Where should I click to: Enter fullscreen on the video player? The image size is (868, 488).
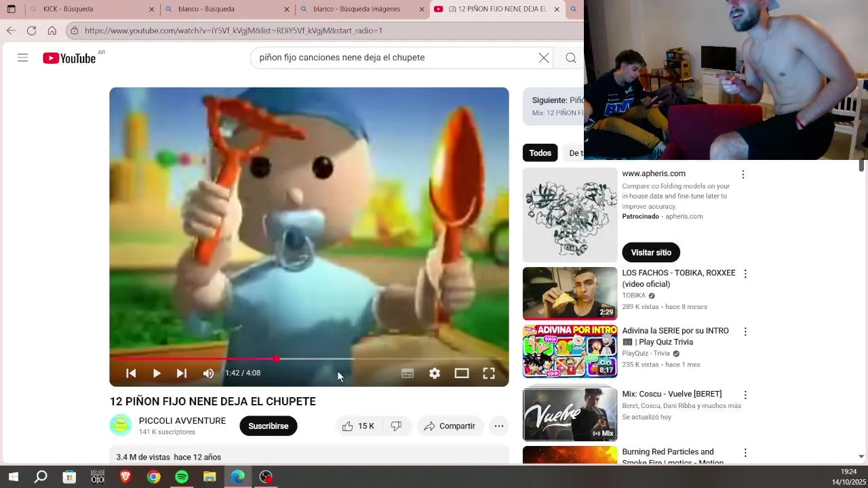(489, 373)
